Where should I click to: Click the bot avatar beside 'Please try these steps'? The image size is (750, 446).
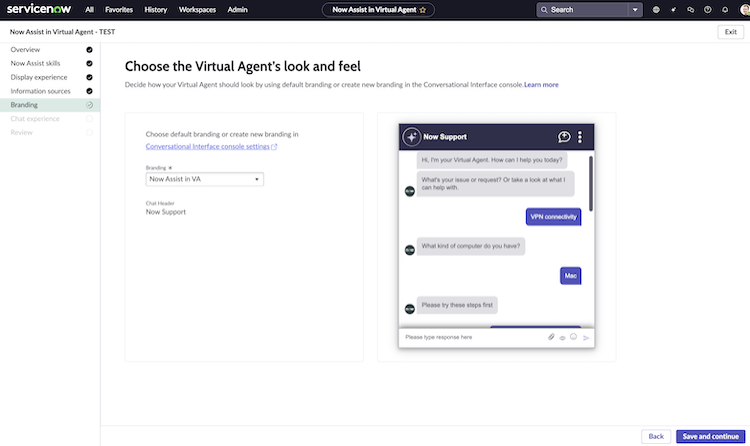[410, 309]
